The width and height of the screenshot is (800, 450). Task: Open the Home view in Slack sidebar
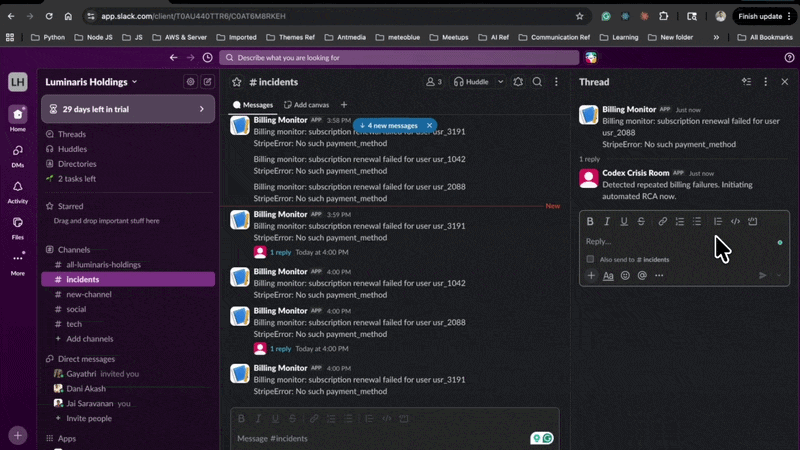(18, 119)
